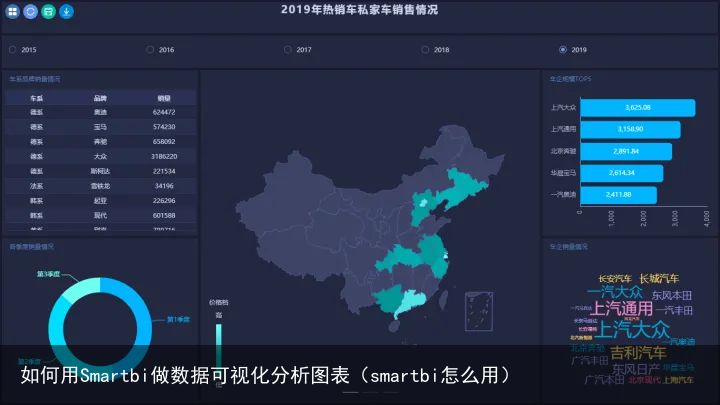Viewport: 720px width, 405px height.
Task: Click 长城汽车 in the word cloud
Action: (x=659, y=278)
